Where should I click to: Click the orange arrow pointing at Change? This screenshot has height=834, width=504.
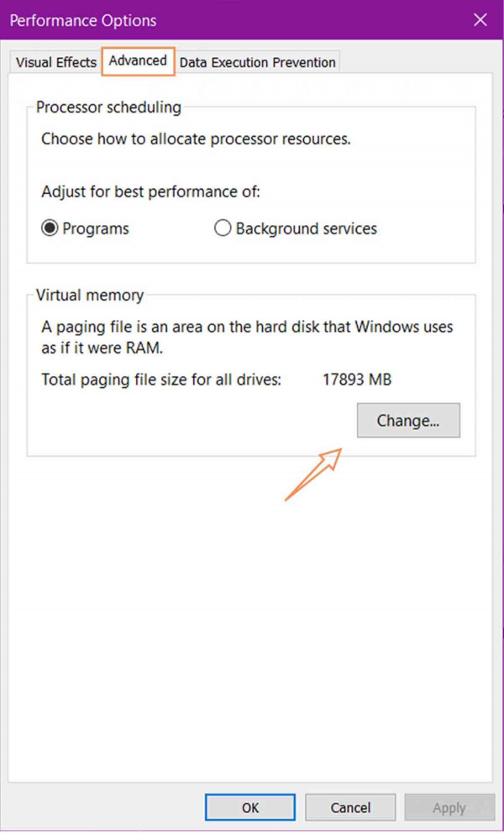(x=314, y=474)
